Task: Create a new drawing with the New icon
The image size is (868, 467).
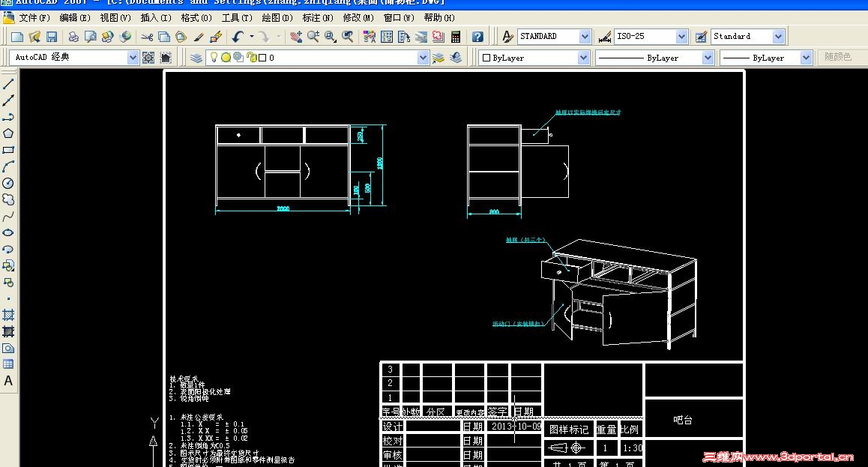Action: pos(17,37)
